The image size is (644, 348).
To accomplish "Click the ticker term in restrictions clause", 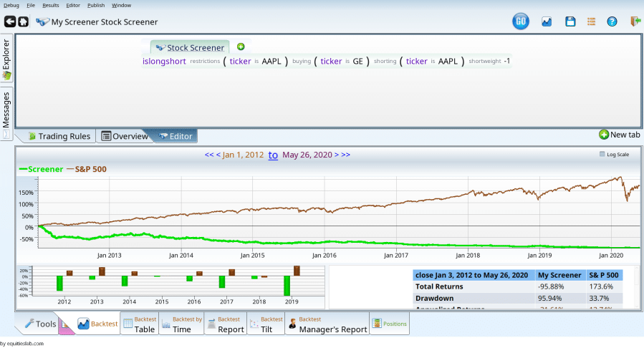I will tap(240, 61).
